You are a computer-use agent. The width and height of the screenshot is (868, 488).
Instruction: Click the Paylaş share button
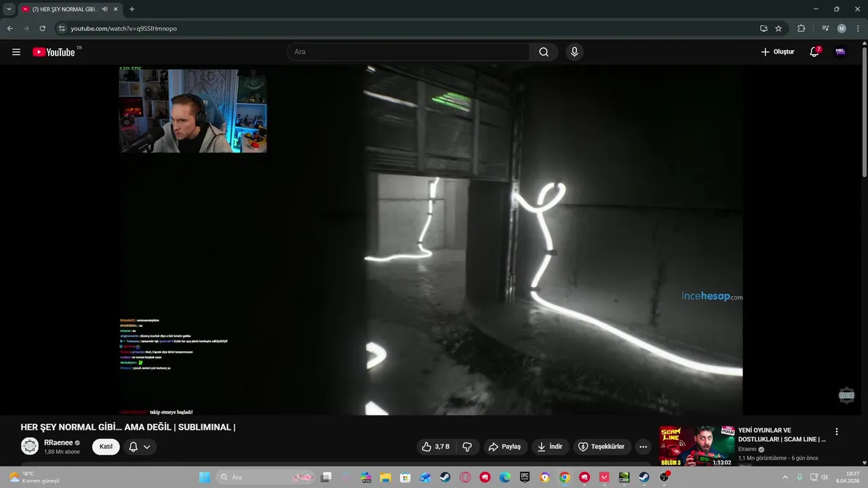pyautogui.click(x=505, y=447)
